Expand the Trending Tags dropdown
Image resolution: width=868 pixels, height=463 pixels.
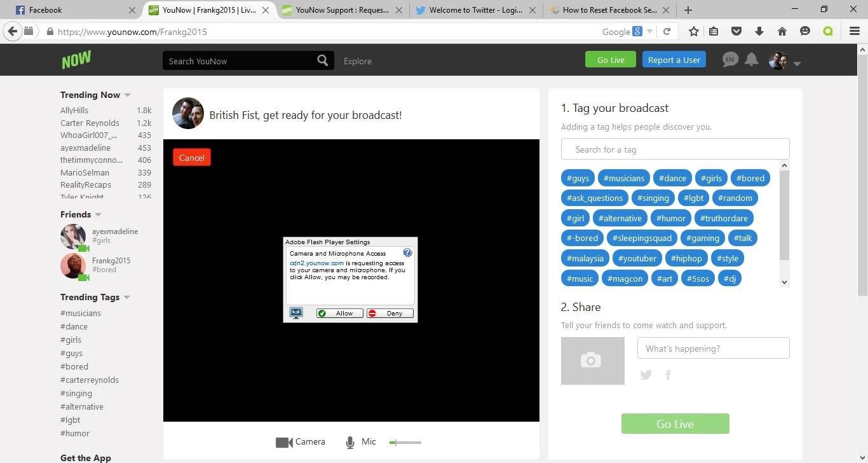(x=126, y=298)
